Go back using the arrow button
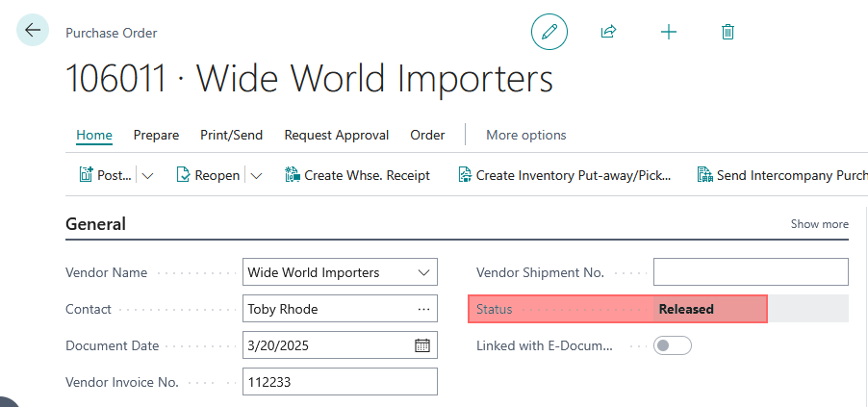Image resolution: width=868 pixels, height=407 pixels. pos(33,30)
